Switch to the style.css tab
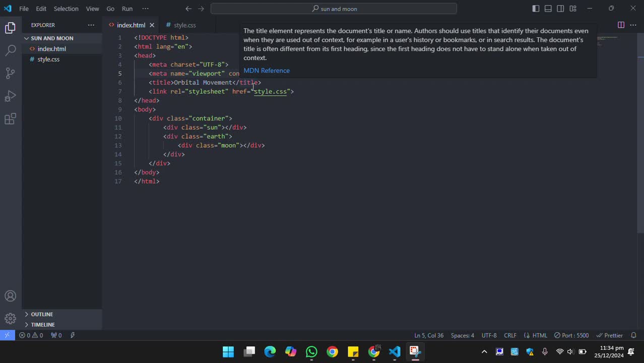Image resolution: width=644 pixels, height=363 pixels. click(x=184, y=25)
